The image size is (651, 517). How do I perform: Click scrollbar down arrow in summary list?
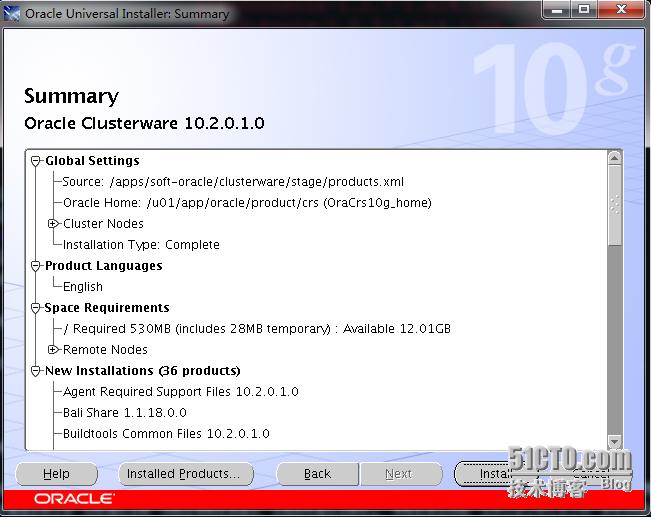pyautogui.click(x=614, y=441)
